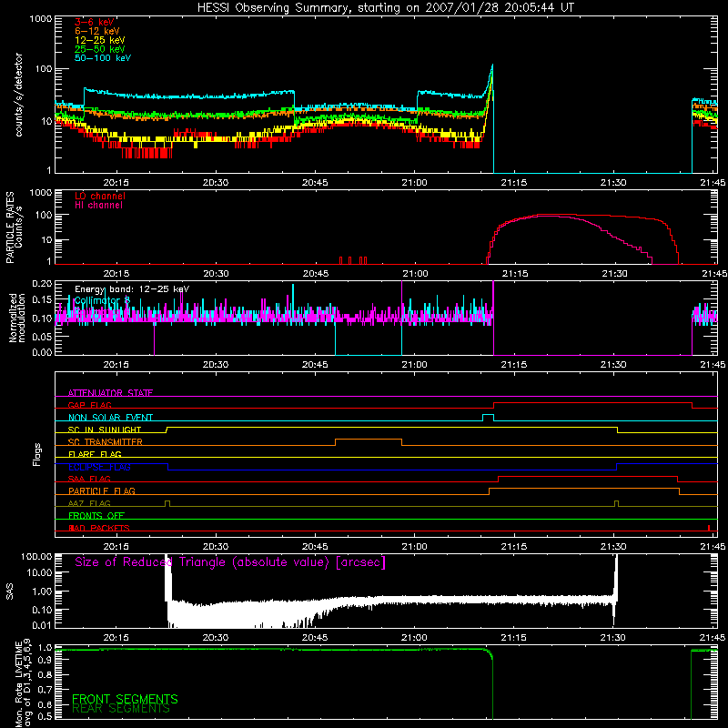Click the FRONT SEGMENTS legend label

(x=125, y=699)
